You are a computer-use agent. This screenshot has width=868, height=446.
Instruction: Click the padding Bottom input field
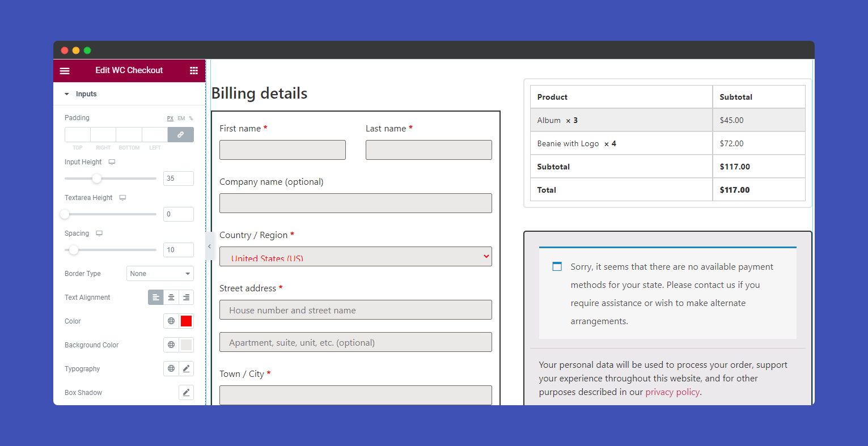[129, 135]
